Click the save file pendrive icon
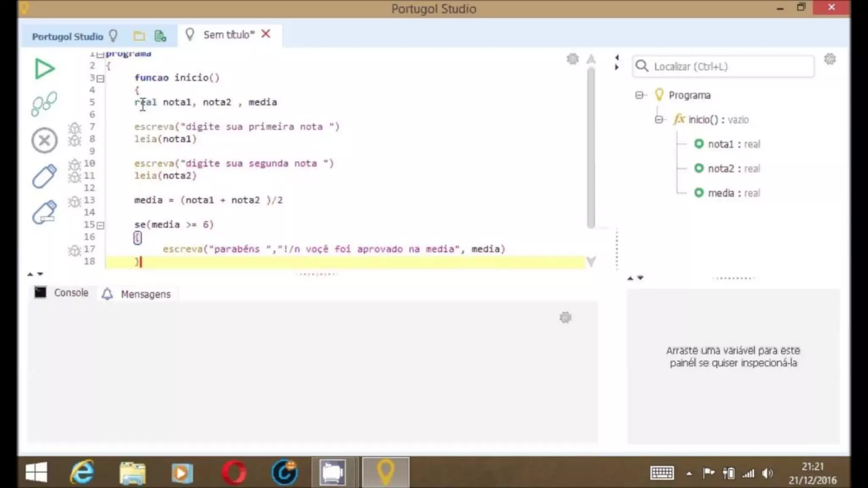Screen dimensions: 868x488 (x=44, y=176)
